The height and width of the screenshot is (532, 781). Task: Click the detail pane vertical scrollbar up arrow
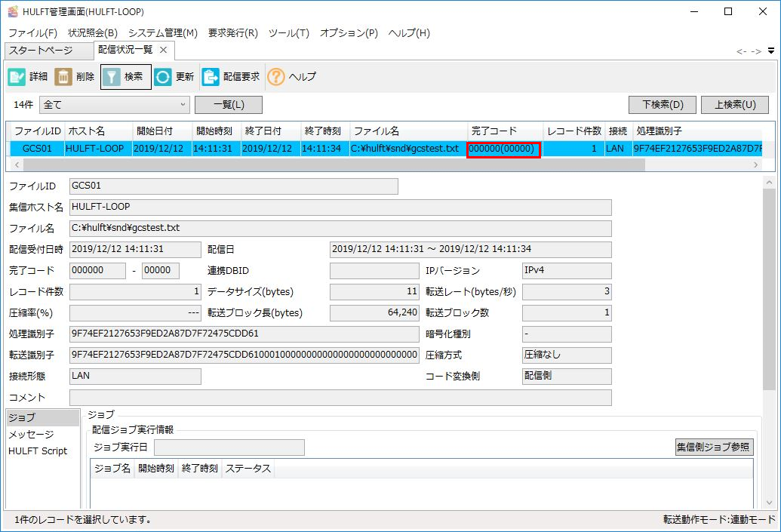tap(769, 183)
